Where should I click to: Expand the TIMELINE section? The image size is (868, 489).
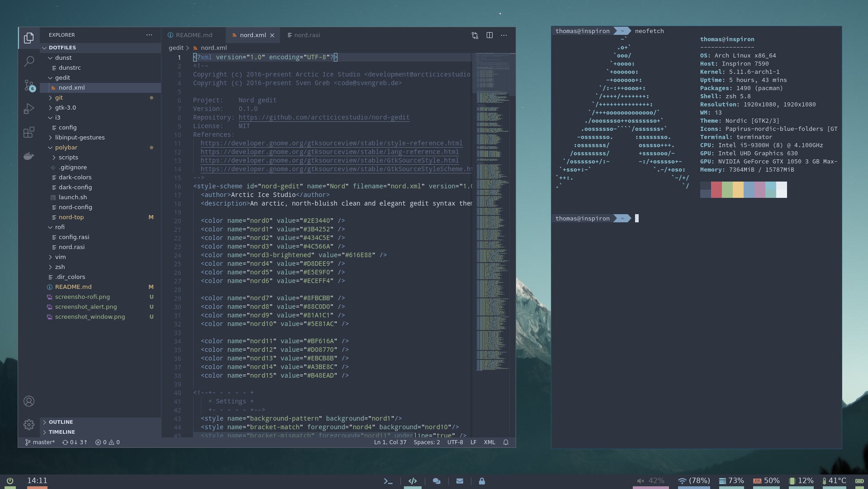tap(100, 432)
